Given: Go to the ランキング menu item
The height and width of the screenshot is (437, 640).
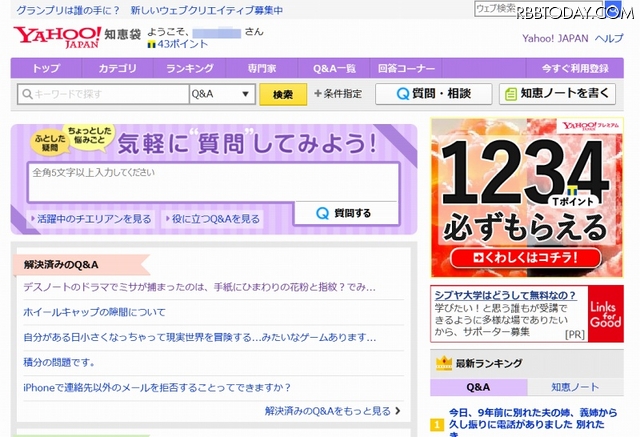Looking at the screenshot, I should [x=190, y=68].
